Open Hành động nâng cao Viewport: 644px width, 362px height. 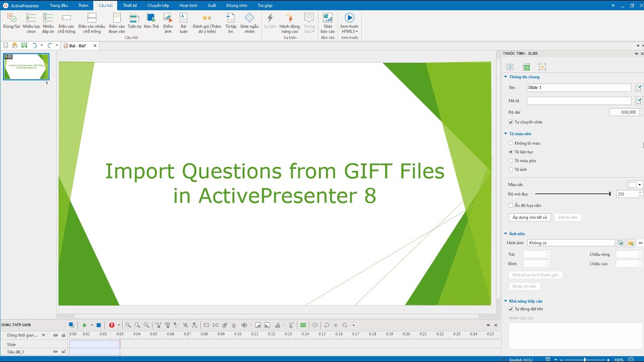(x=290, y=23)
